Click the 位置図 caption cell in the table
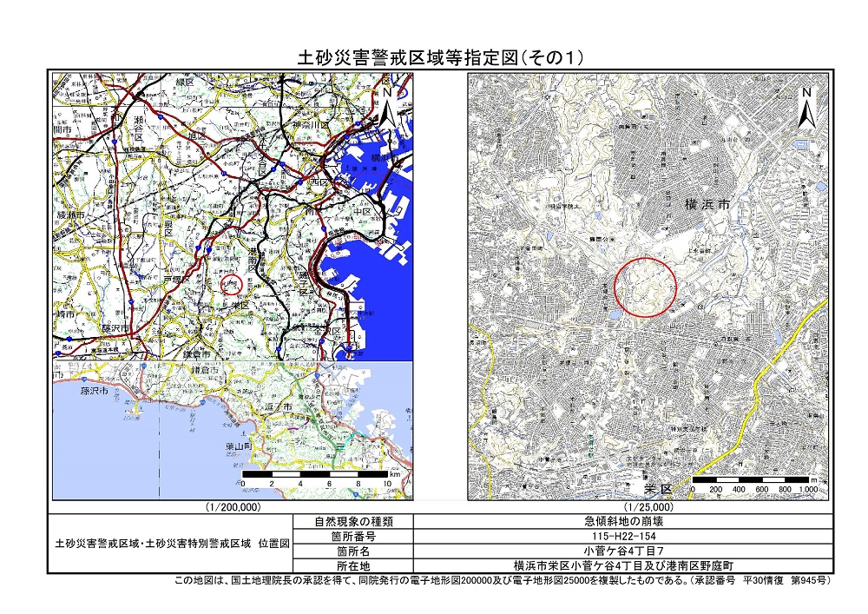The width and height of the screenshot is (868, 614). click(171, 543)
